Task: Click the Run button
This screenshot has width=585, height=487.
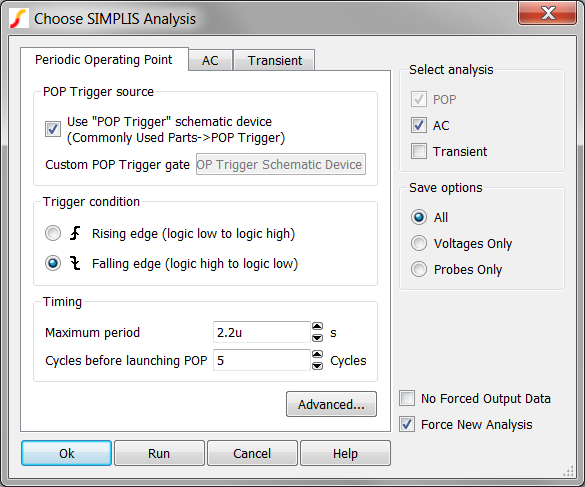Action: (159, 453)
